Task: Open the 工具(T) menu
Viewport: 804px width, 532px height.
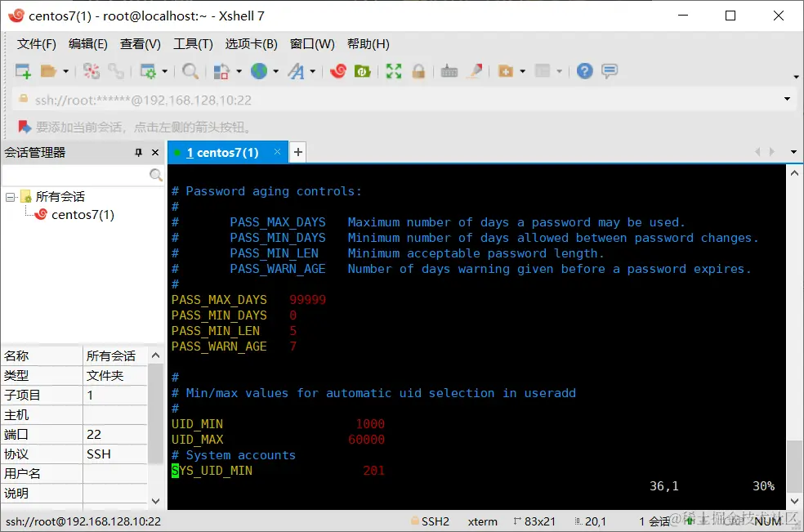Action: [193, 44]
